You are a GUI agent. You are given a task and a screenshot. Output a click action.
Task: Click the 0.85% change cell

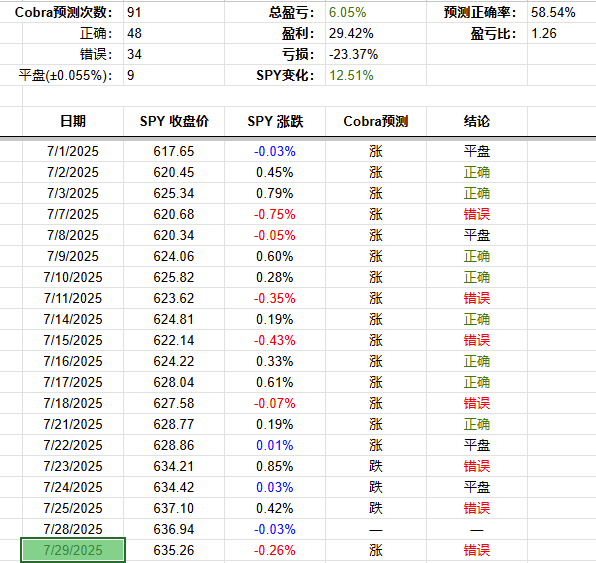pyautogui.click(x=274, y=466)
